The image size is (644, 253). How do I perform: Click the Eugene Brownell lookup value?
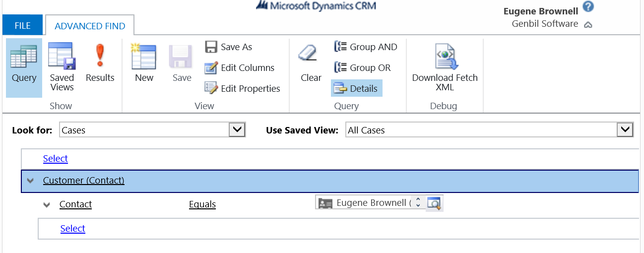click(x=374, y=203)
